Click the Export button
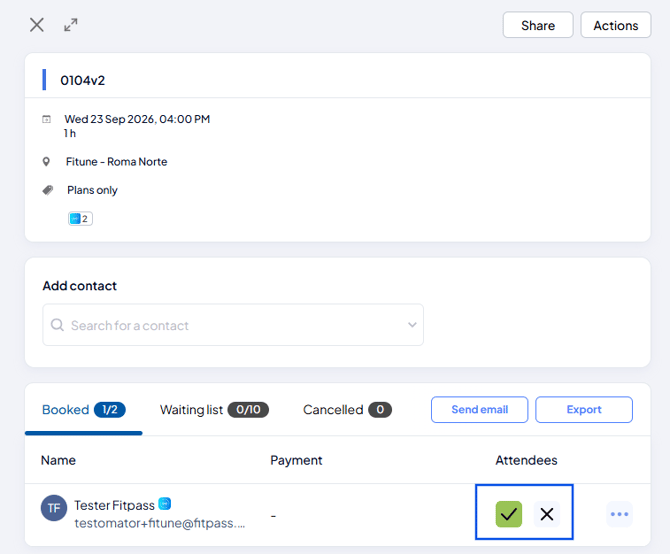 pyautogui.click(x=584, y=410)
